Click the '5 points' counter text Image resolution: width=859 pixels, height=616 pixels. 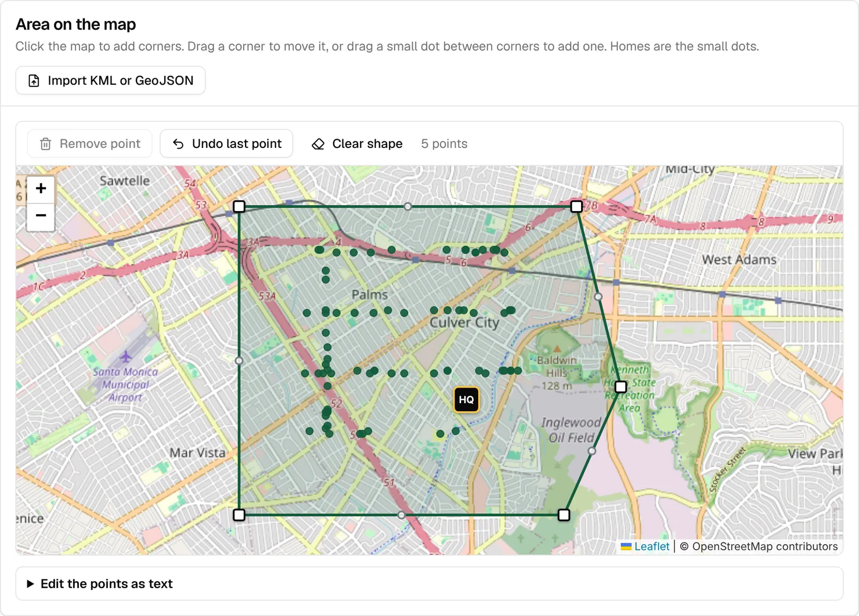444,144
